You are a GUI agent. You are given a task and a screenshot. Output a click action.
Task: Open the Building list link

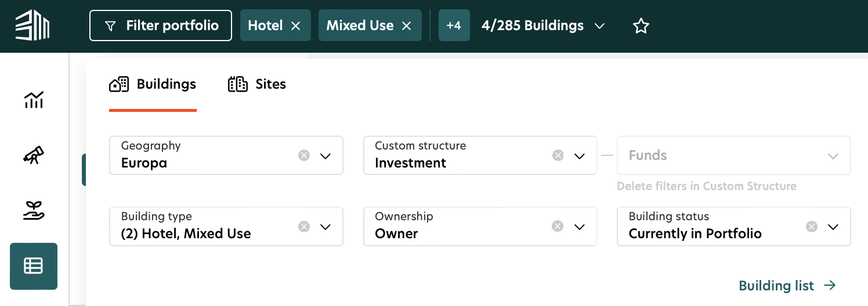(787, 286)
